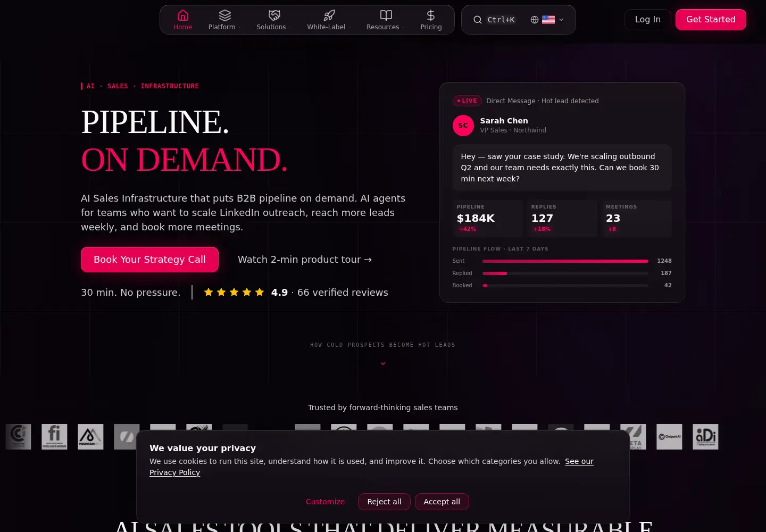Viewport: 766px width, 532px height.
Task: Click the Outport AI partner logo
Action: pyautogui.click(x=669, y=437)
